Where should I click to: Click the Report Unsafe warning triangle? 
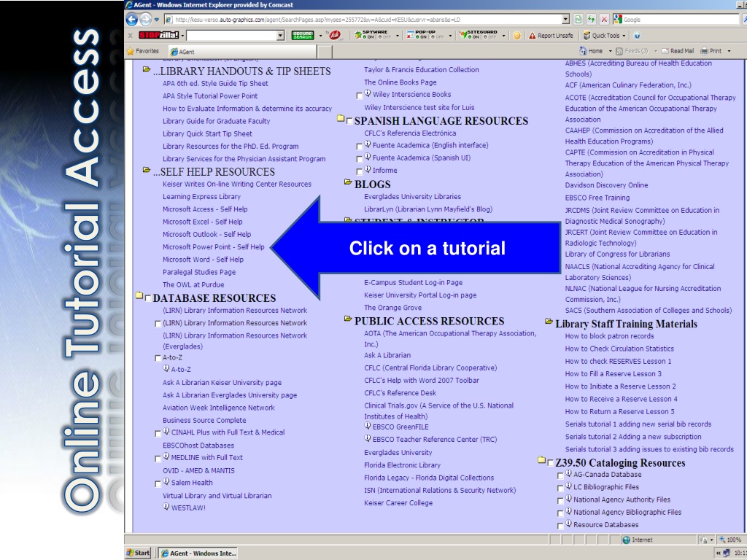click(x=532, y=36)
